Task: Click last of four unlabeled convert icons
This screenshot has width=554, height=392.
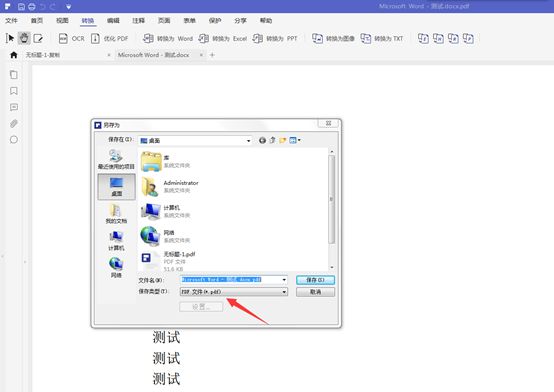Action: pos(468,38)
